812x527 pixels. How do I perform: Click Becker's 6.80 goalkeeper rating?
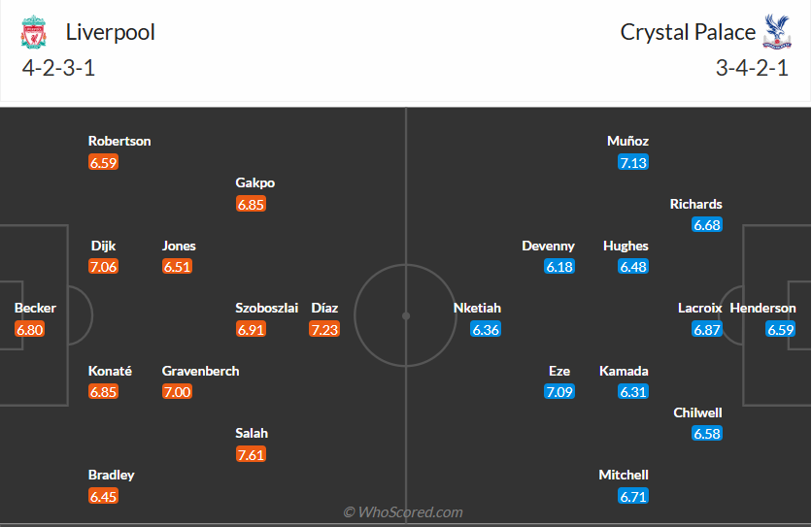tap(30, 329)
